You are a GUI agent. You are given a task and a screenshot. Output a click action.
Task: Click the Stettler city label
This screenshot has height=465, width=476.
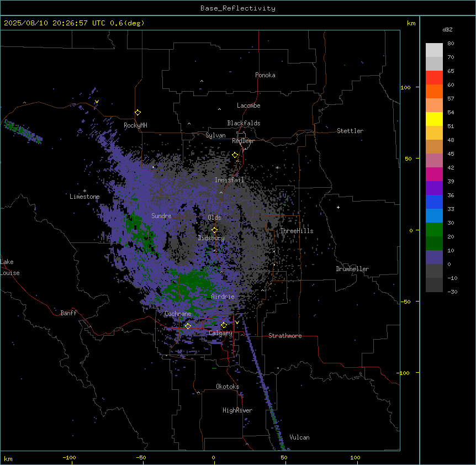point(350,131)
